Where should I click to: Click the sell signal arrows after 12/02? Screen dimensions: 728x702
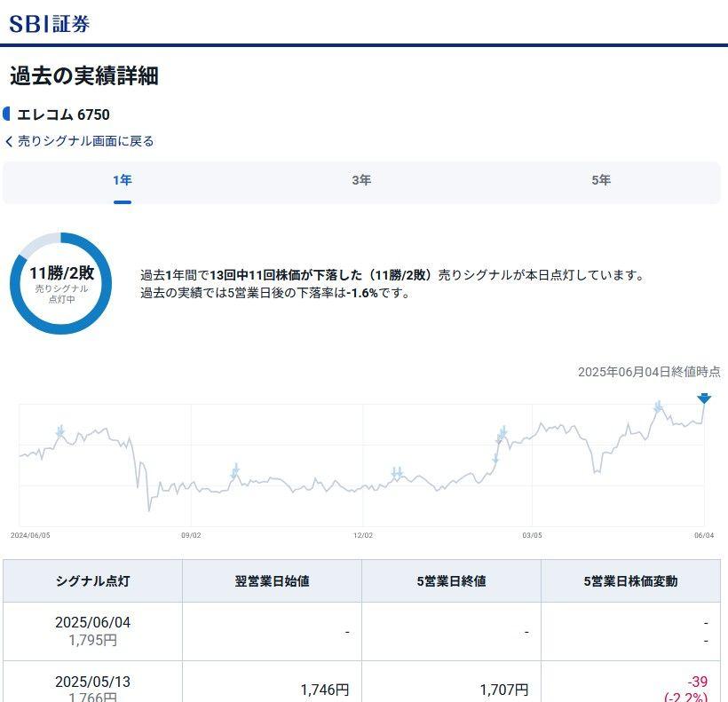[x=397, y=473]
